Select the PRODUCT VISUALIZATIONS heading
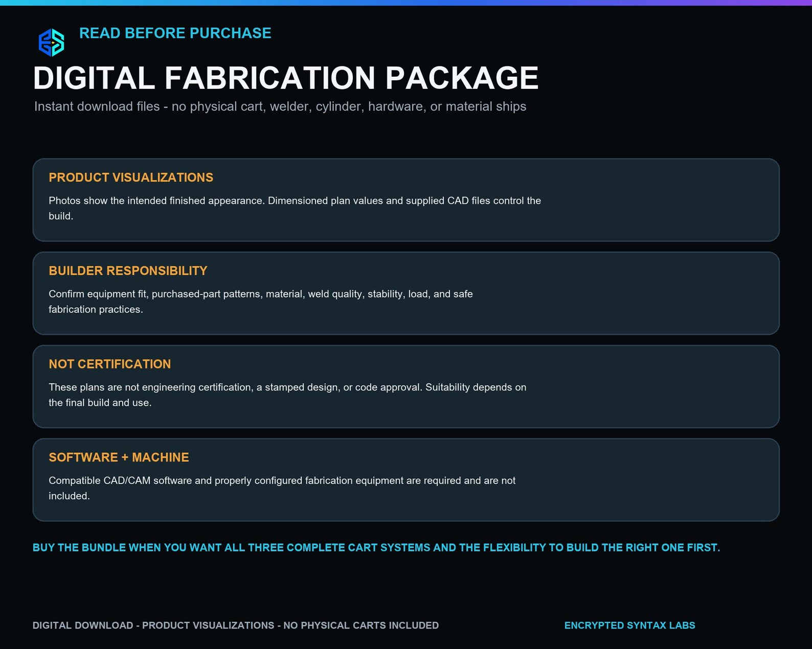This screenshot has width=812, height=649. [131, 177]
